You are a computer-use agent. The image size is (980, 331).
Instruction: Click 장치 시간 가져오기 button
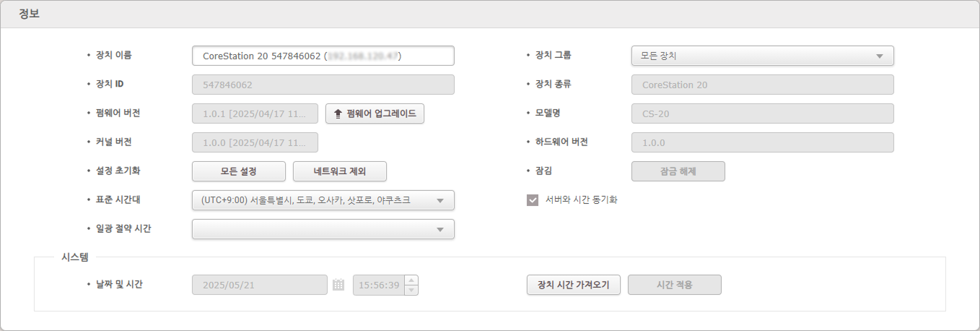574,285
